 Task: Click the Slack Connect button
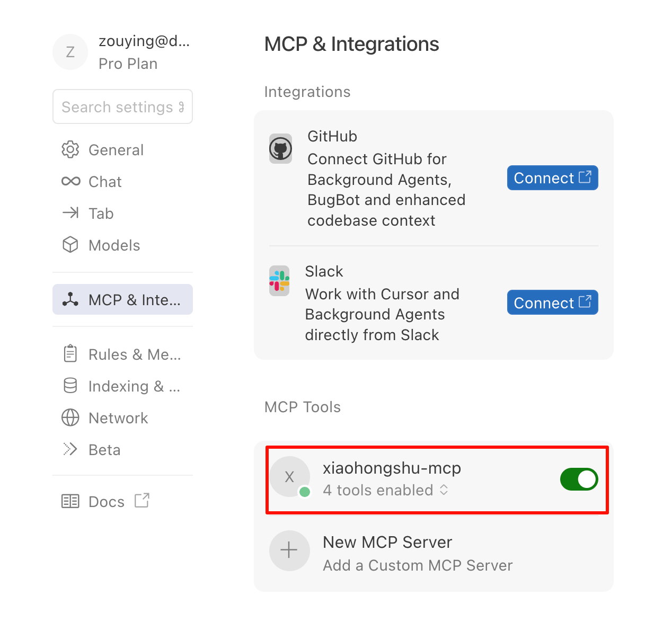point(552,302)
